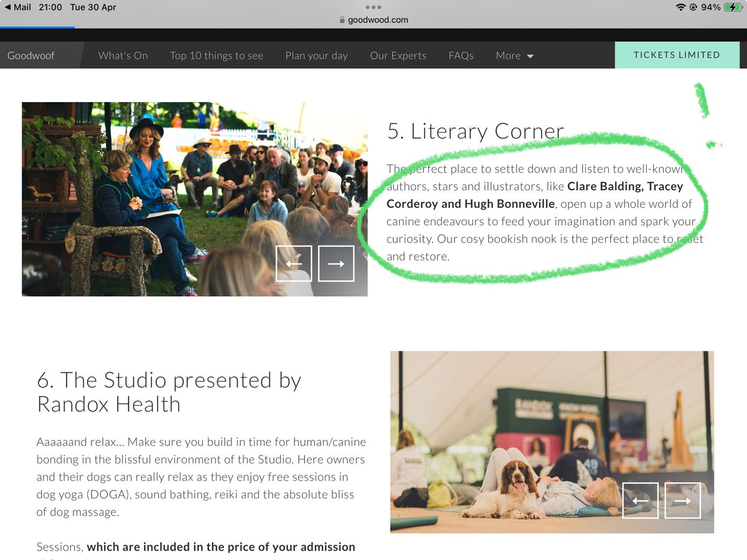Open the Goodwoof home link
The height and width of the screenshot is (560, 747).
pos(31,55)
